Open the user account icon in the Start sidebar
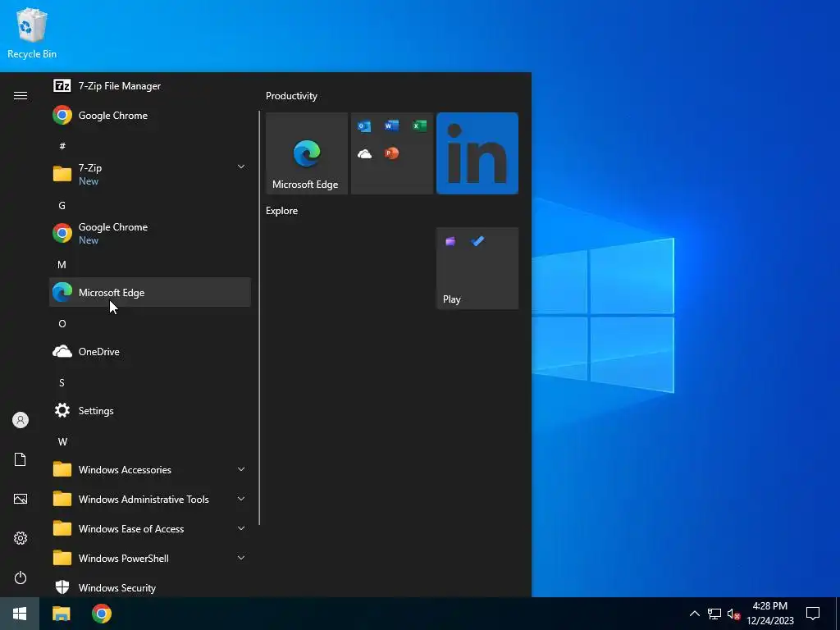 [21, 420]
